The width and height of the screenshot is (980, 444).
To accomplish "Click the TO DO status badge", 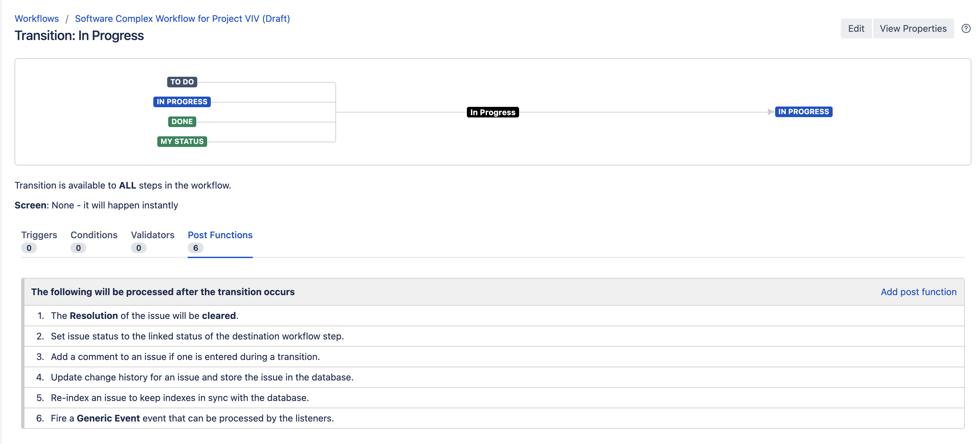I will [x=182, y=82].
